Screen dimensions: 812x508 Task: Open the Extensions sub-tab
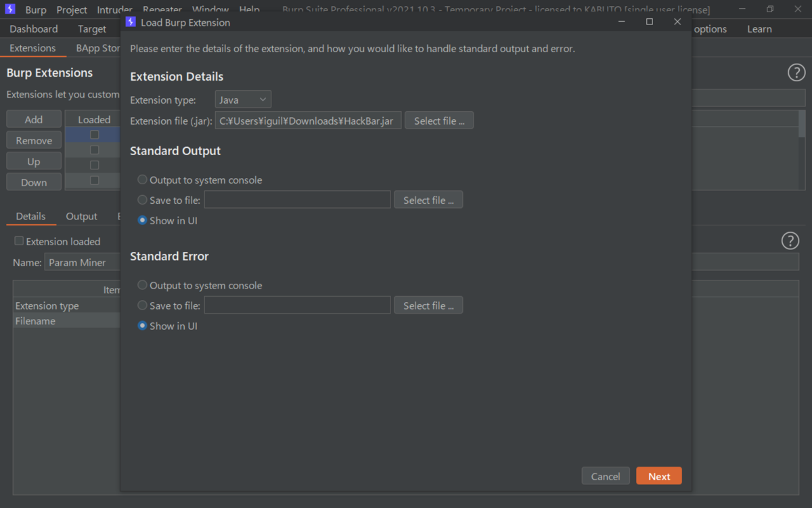[32, 48]
